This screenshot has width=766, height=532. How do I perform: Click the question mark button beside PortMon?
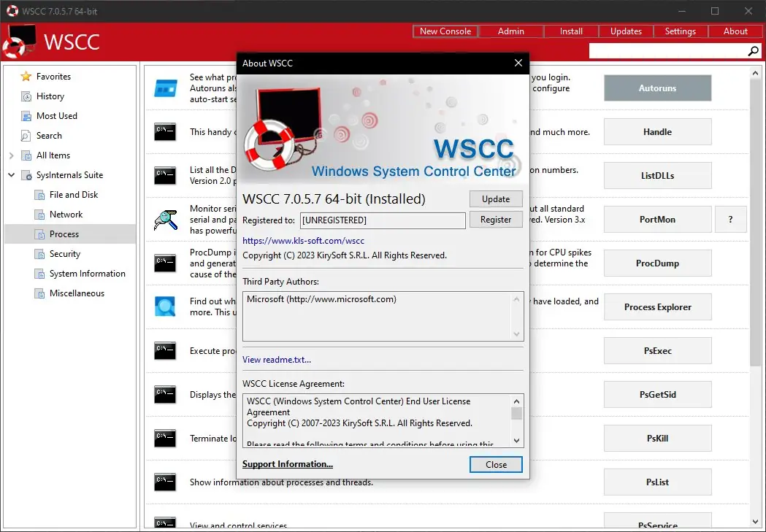[x=731, y=219]
